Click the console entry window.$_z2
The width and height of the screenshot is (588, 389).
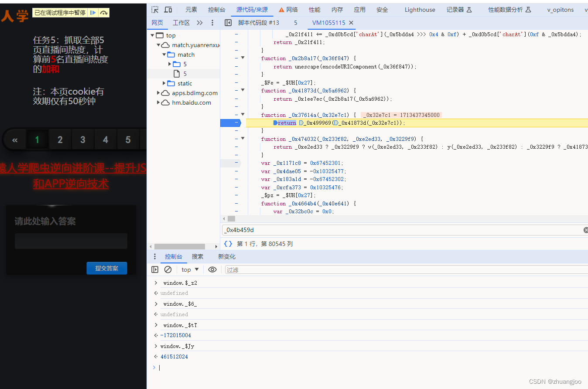pos(180,283)
